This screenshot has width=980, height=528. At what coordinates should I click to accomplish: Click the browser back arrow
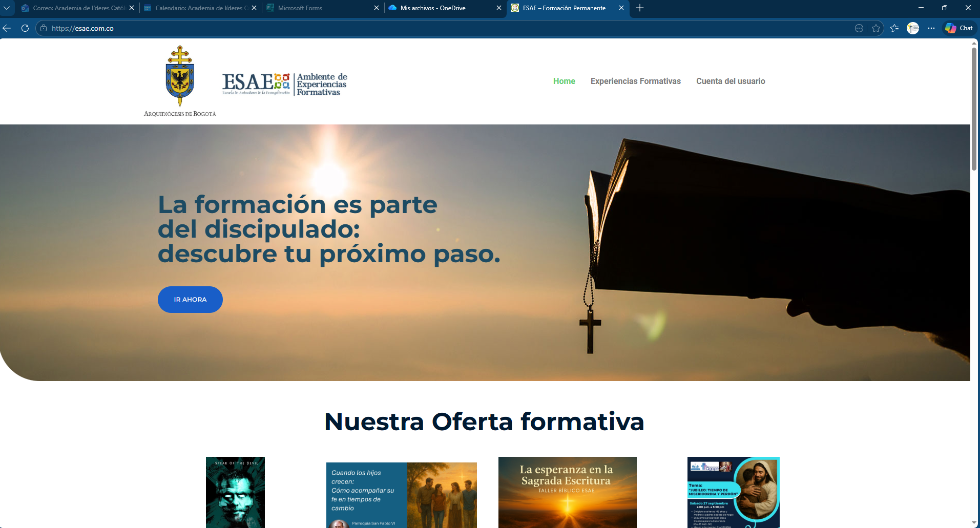point(7,28)
